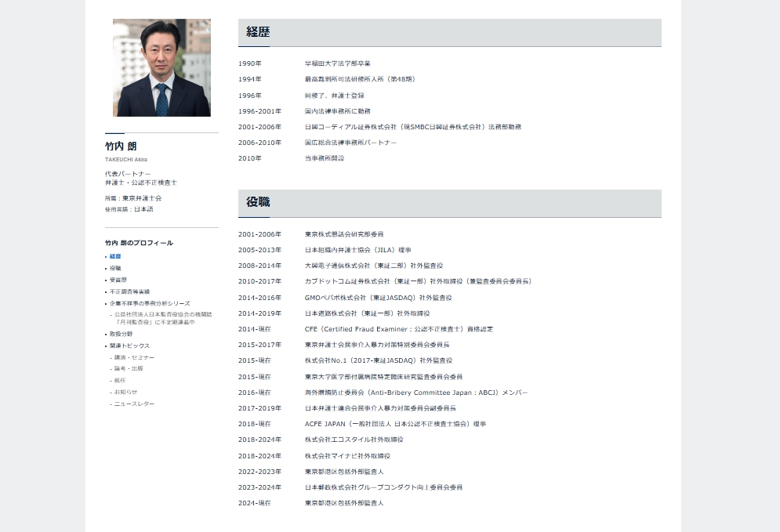The width and height of the screenshot is (780, 532).
Task: Click the year label 1994年
Action: point(250,79)
